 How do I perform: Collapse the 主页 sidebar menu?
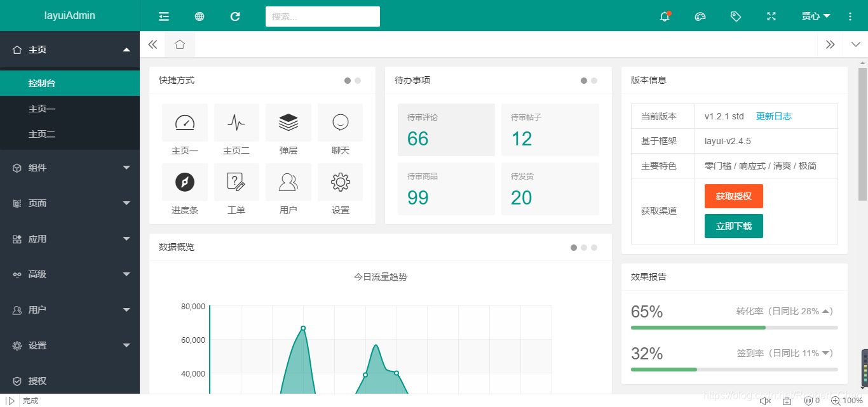tap(70, 49)
